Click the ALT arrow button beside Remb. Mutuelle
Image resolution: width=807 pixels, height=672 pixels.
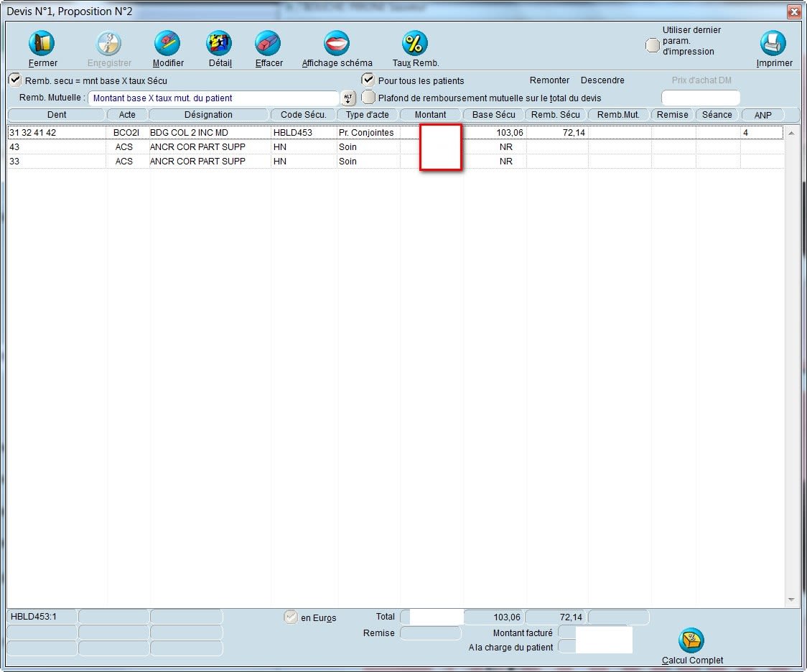coord(348,98)
